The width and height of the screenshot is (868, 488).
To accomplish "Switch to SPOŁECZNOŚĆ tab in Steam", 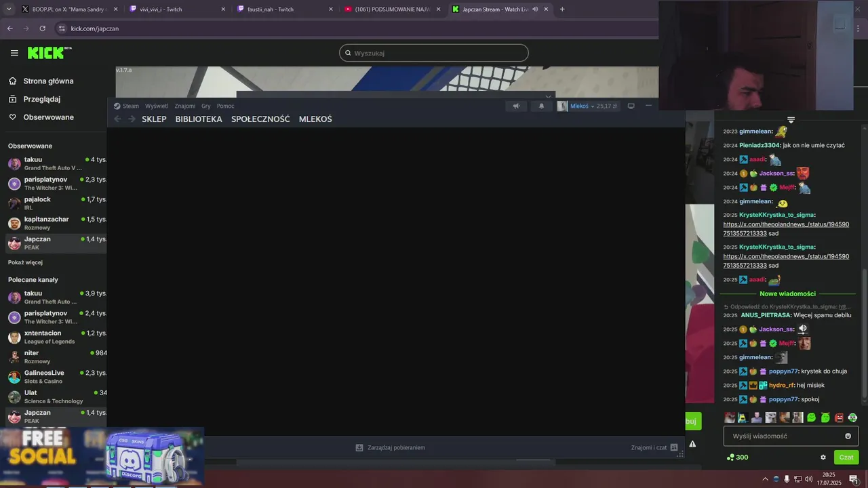I will (x=260, y=119).
